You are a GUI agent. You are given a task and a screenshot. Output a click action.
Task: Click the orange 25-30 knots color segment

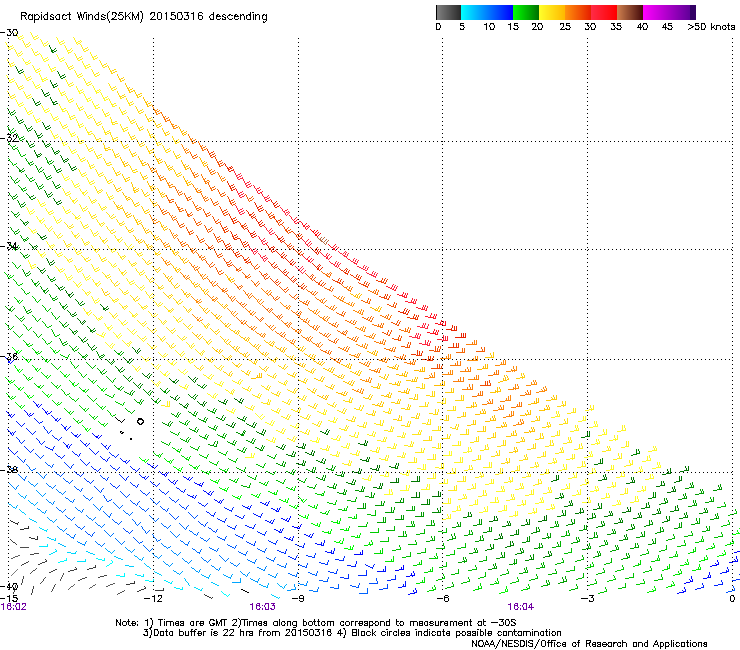(x=578, y=12)
